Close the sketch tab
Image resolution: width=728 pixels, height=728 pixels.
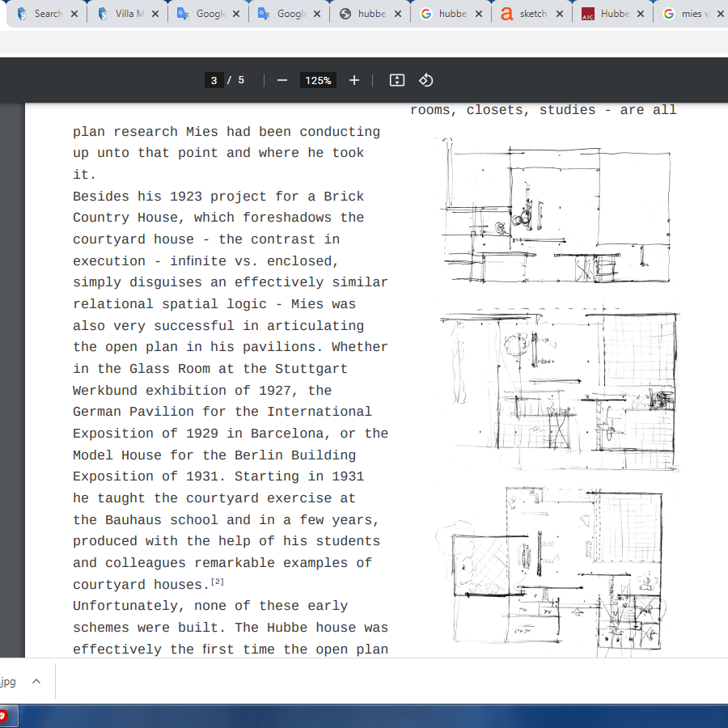[x=560, y=14]
